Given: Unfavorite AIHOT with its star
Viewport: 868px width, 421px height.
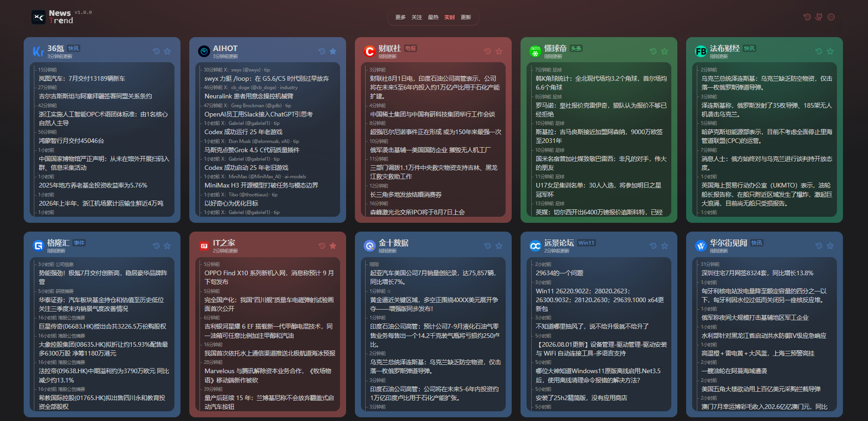Looking at the screenshot, I should point(333,51).
